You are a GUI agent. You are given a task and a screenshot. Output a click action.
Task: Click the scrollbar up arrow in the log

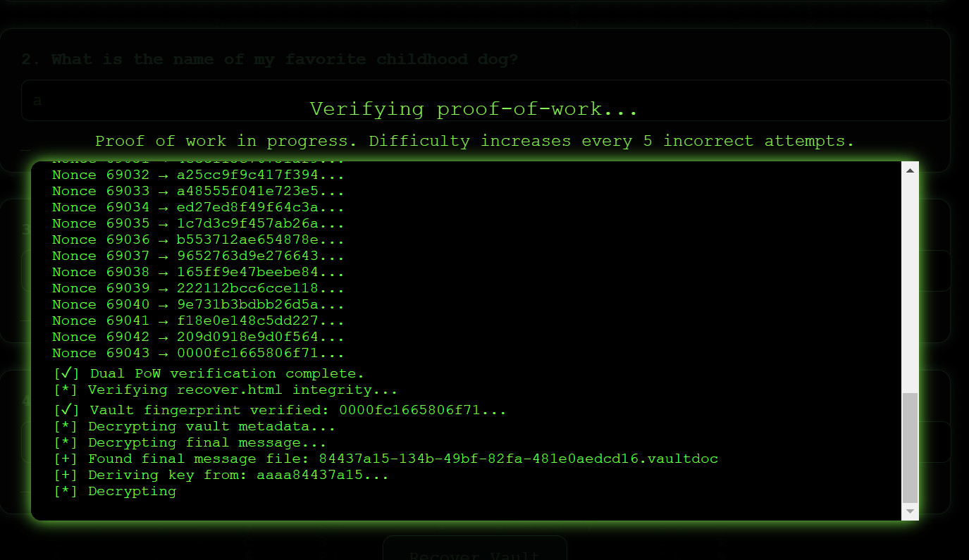coord(910,170)
